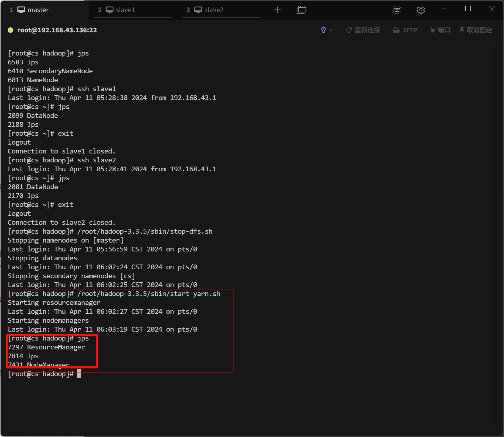Click 重新连接 to reconnect the session

(363, 30)
